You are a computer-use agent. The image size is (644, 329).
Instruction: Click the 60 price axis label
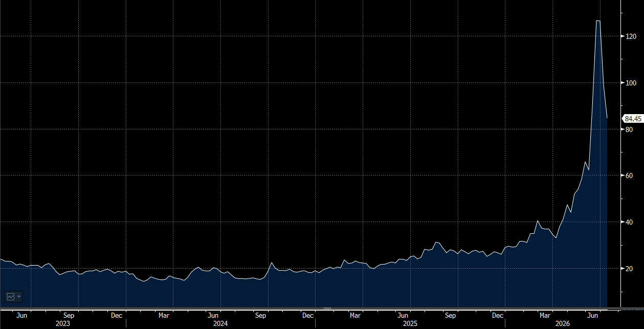[x=629, y=176]
